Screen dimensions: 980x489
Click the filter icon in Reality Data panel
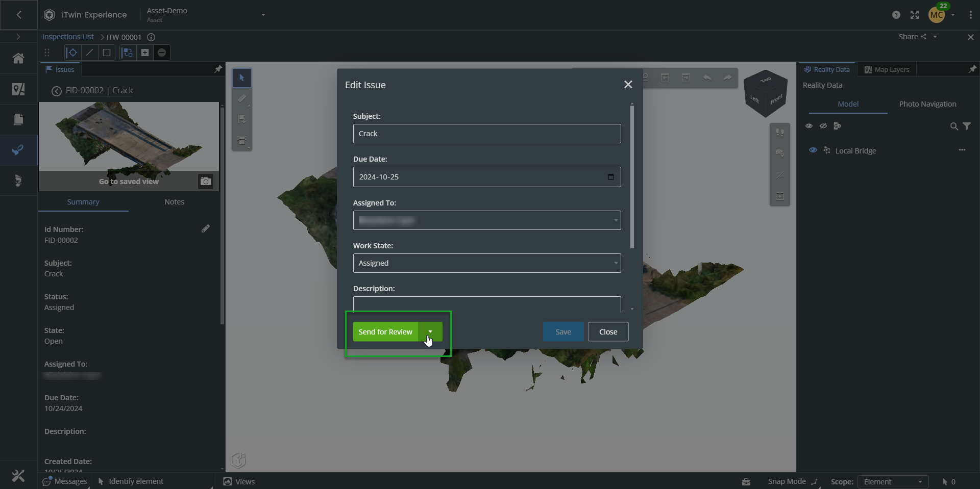tap(967, 126)
